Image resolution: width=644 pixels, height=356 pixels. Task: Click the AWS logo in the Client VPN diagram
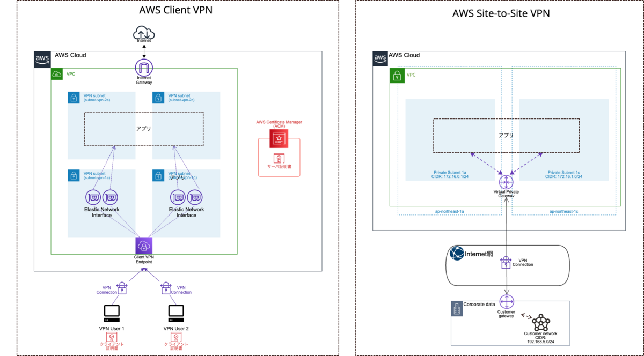(x=42, y=59)
